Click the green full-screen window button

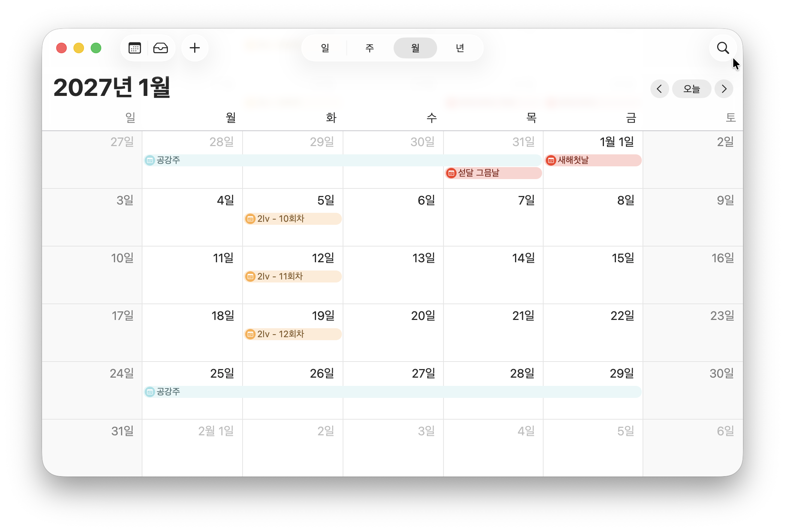click(x=96, y=48)
